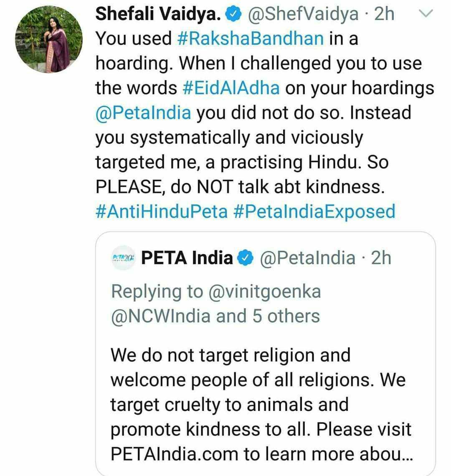Click PETA India's verified badge
The image size is (451, 476).
point(246,258)
